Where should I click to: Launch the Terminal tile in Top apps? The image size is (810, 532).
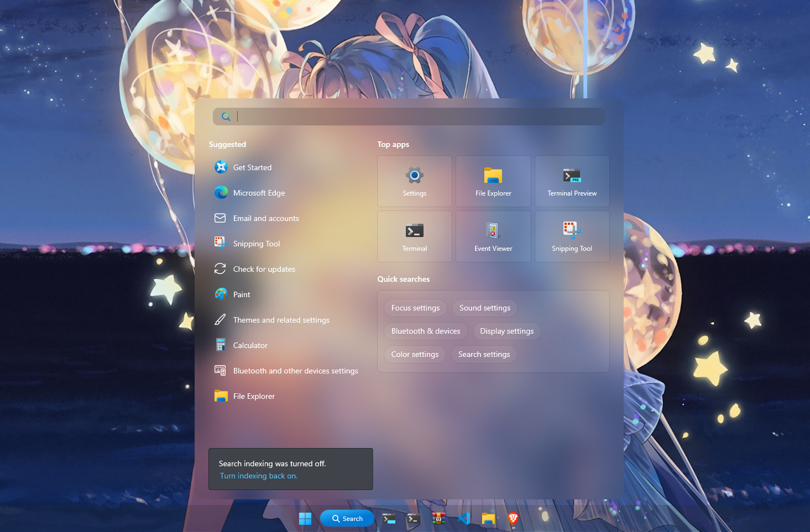[x=415, y=236]
